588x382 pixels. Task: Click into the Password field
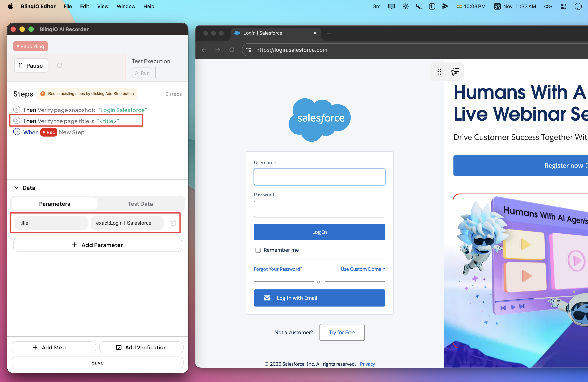319,209
